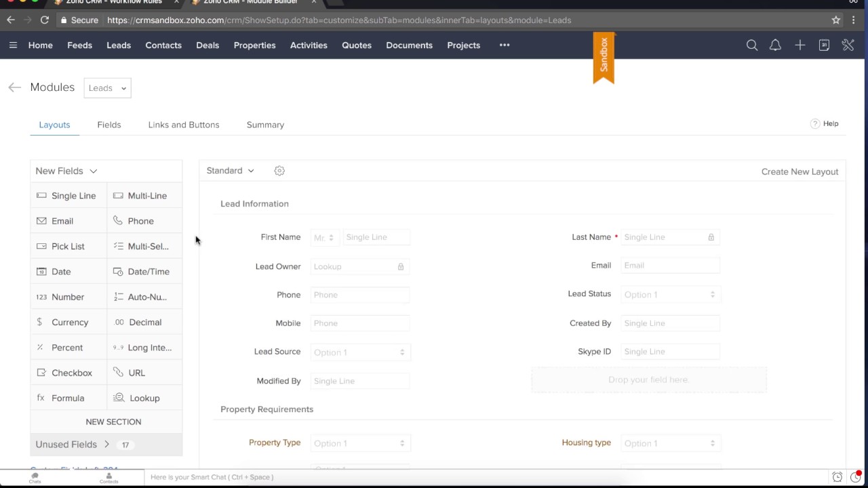Open Quotes in the navigation bar
This screenshot has width=868, height=488.
tap(357, 45)
